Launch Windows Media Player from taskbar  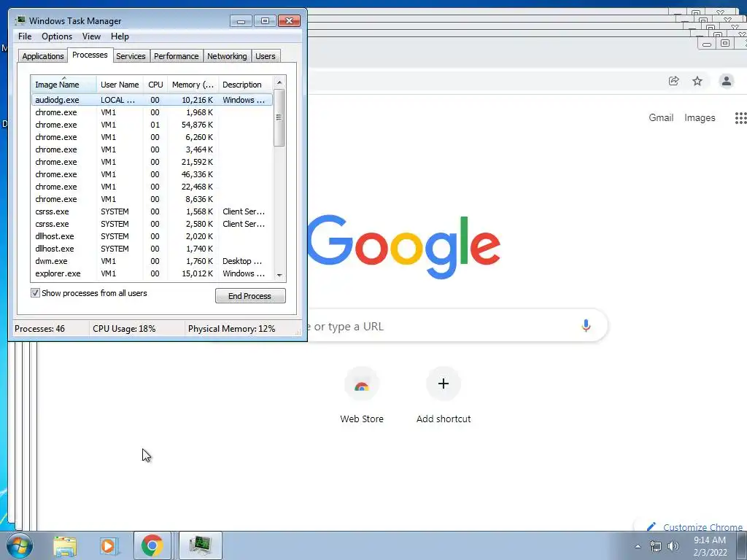pyautogui.click(x=109, y=545)
